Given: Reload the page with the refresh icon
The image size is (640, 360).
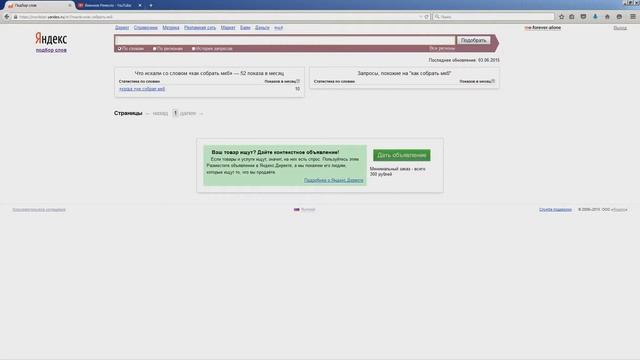Looking at the screenshot, I should click(x=427, y=17).
